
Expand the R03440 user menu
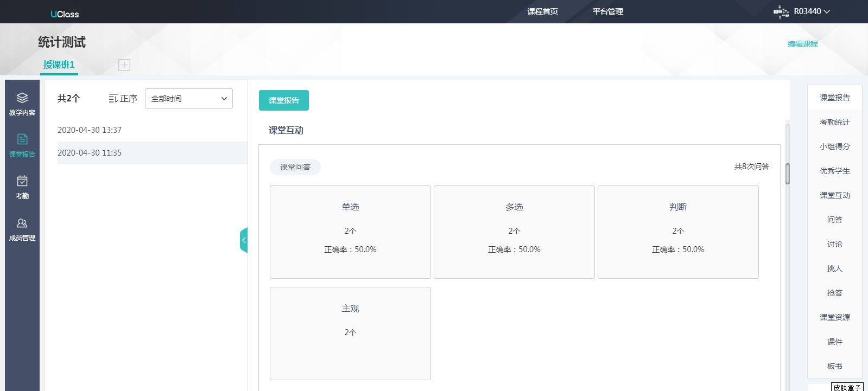click(x=812, y=11)
